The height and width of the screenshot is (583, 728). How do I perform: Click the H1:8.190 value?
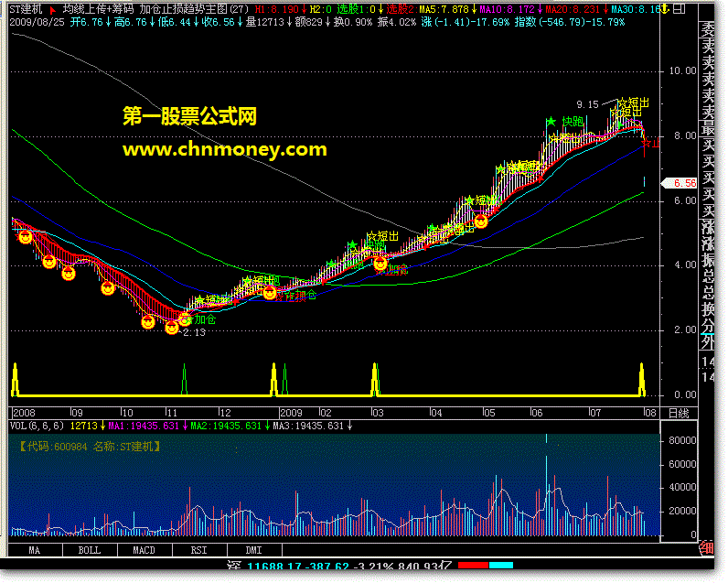[x=277, y=9]
